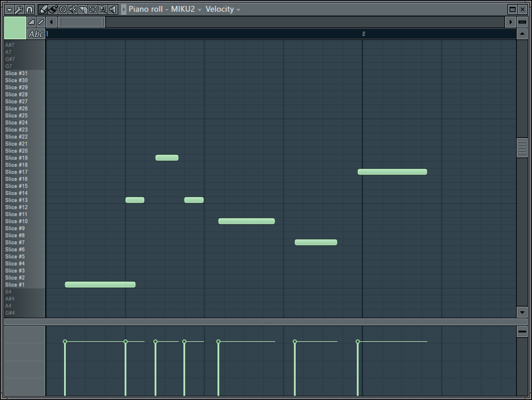Click the Slice #17 key label

(16, 172)
